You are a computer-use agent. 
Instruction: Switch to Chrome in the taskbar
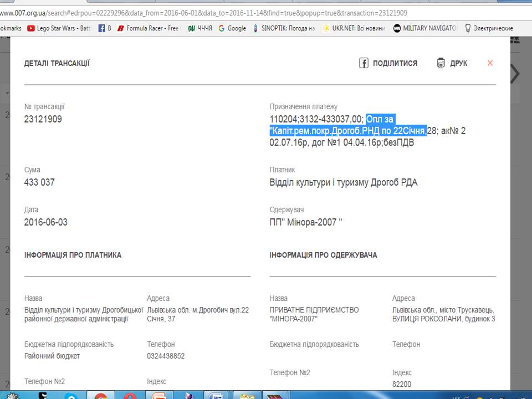pos(100,396)
